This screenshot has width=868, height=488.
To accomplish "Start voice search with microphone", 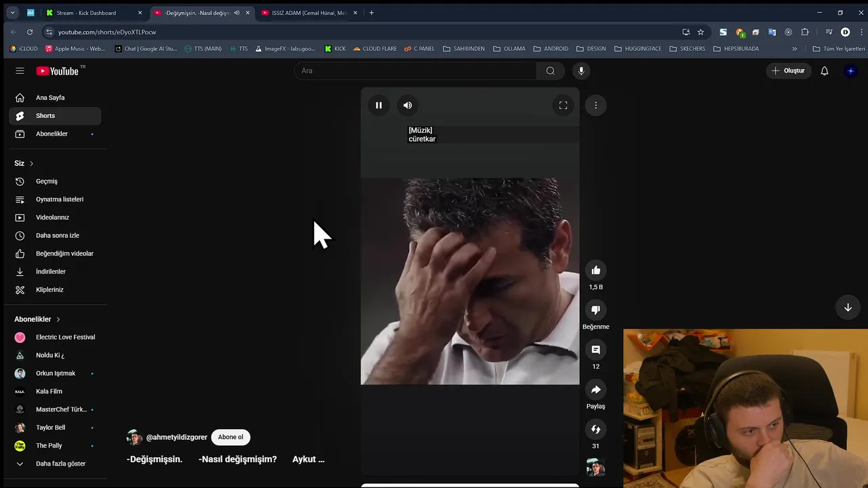I will tap(580, 70).
